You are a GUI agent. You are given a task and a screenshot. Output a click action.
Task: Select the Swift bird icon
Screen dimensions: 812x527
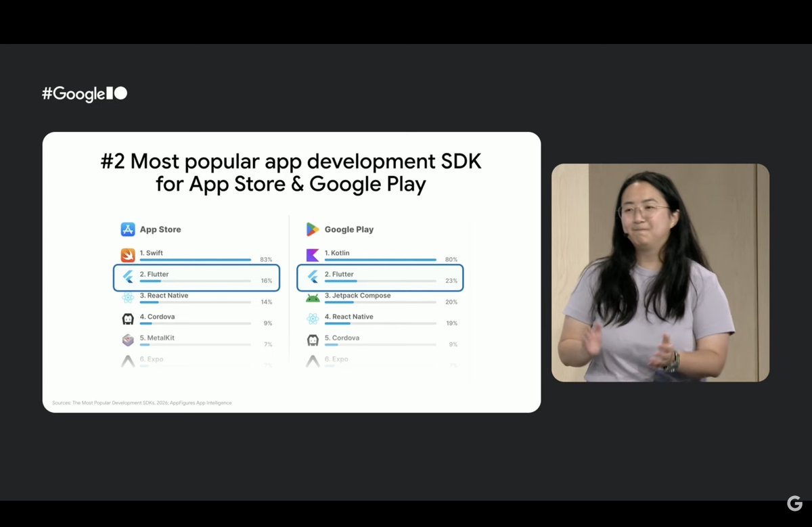128,255
